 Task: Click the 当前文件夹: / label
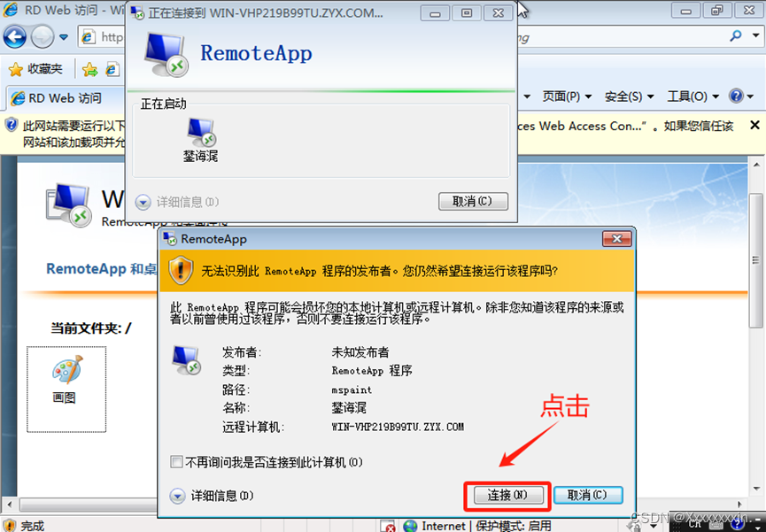click(91, 328)
